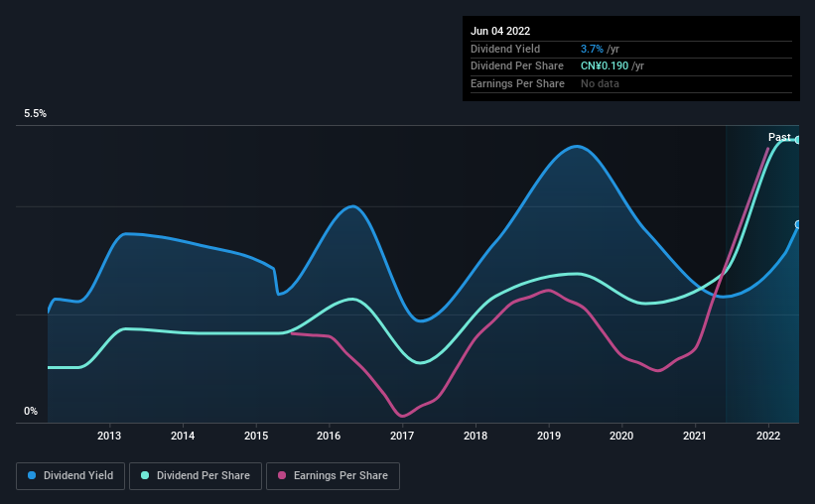Toggle the Earnings Per Share legend button
The height and width of the screenshot is (504, 815).
(333, 476)
